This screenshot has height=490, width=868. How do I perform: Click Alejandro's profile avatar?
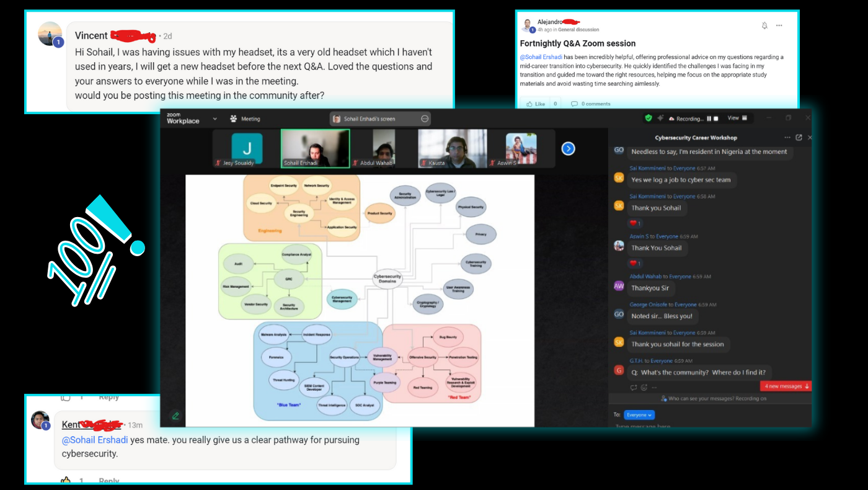(x=527, y=25)
